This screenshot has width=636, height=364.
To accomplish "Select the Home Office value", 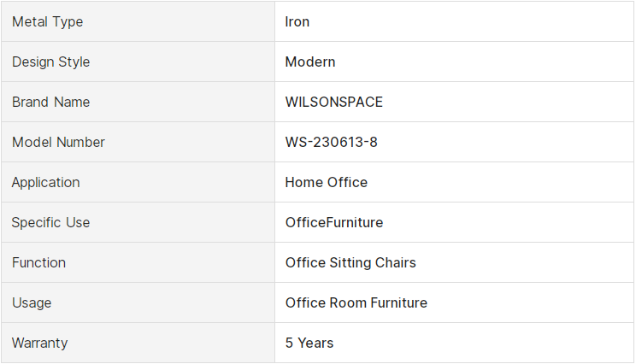I will pyautogui.click(x=326, y=182).
